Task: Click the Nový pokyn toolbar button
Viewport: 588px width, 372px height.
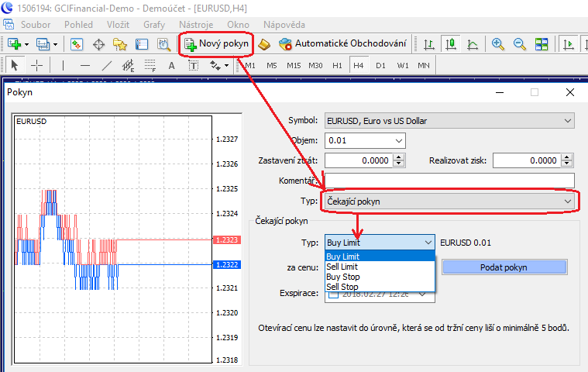Action: pos(216,44)
